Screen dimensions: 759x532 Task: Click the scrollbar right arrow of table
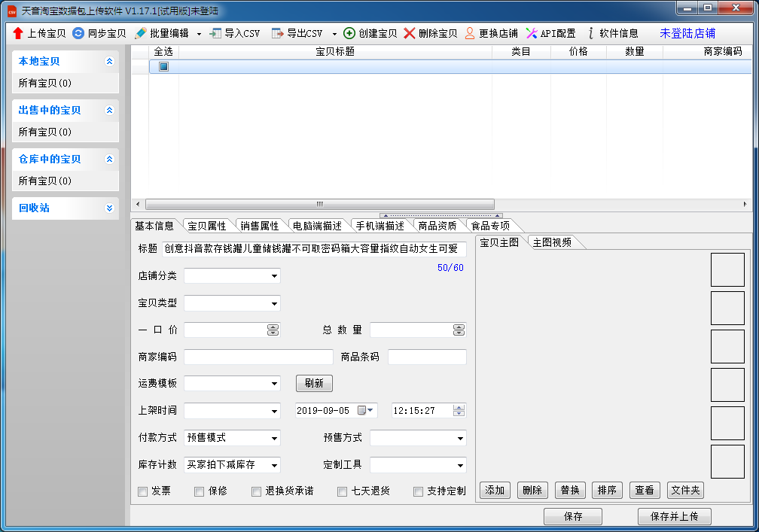(745, 204)
